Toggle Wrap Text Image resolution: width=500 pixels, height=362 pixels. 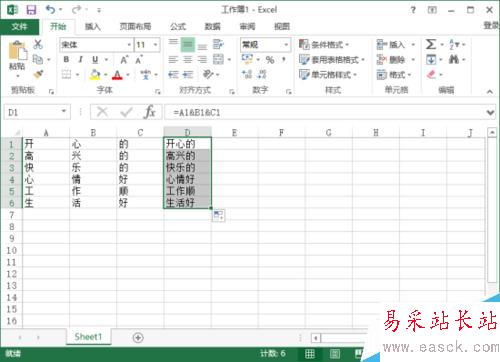click(x=218, y=44)
